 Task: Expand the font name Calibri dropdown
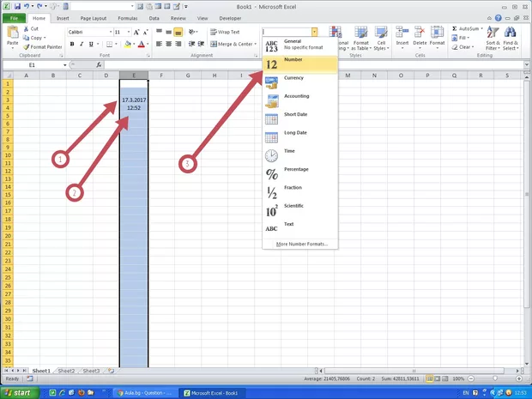111,33
